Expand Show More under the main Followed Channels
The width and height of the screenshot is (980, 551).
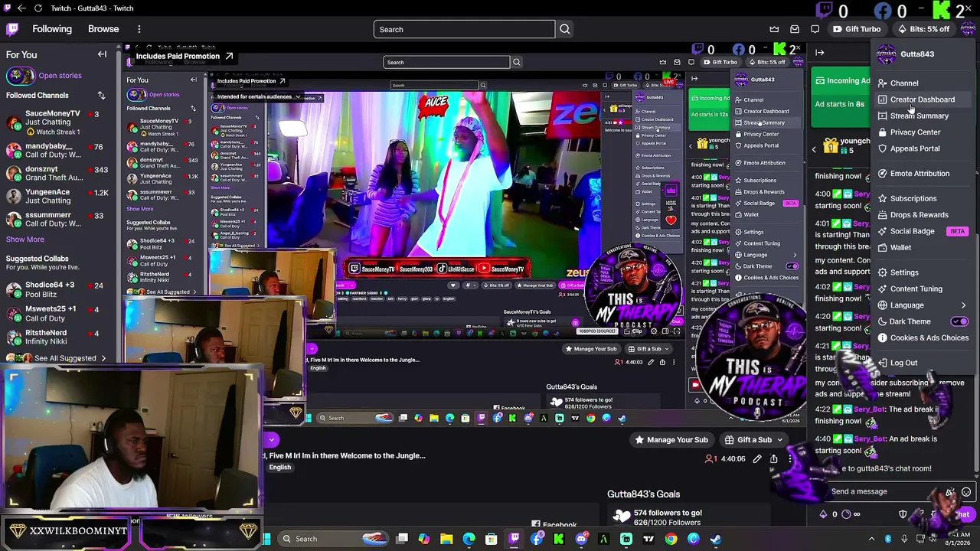click(x=25, y=240)
